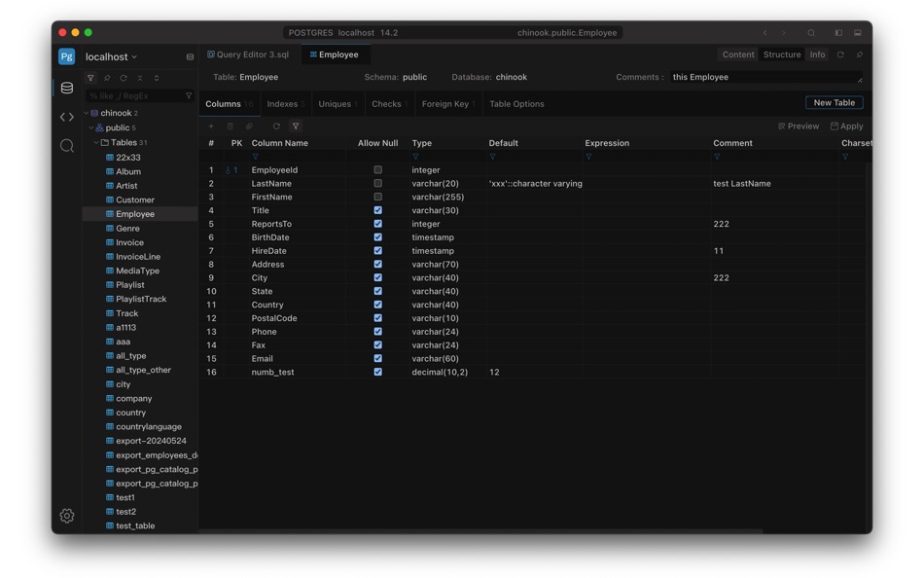Viewport: 924px width, 578px height.
Task: Click the 'varchar(255)' type cell
Action: [x=438, y=197]
